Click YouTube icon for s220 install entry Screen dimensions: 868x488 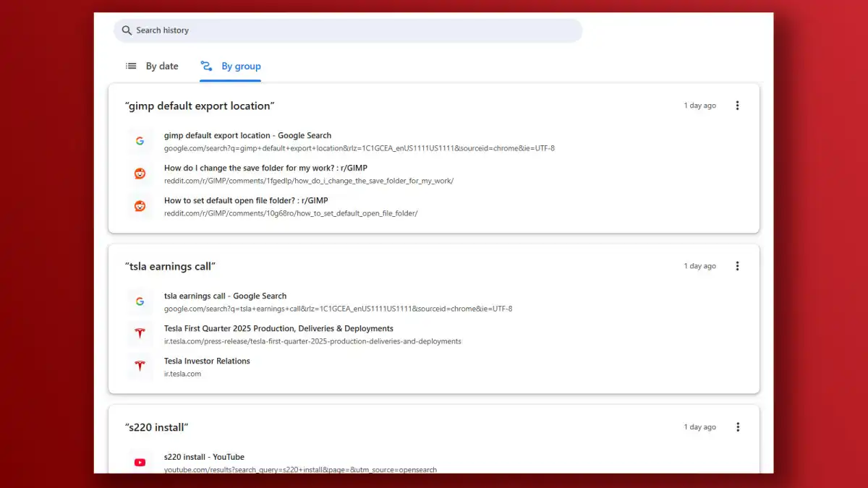click(140, 463)
